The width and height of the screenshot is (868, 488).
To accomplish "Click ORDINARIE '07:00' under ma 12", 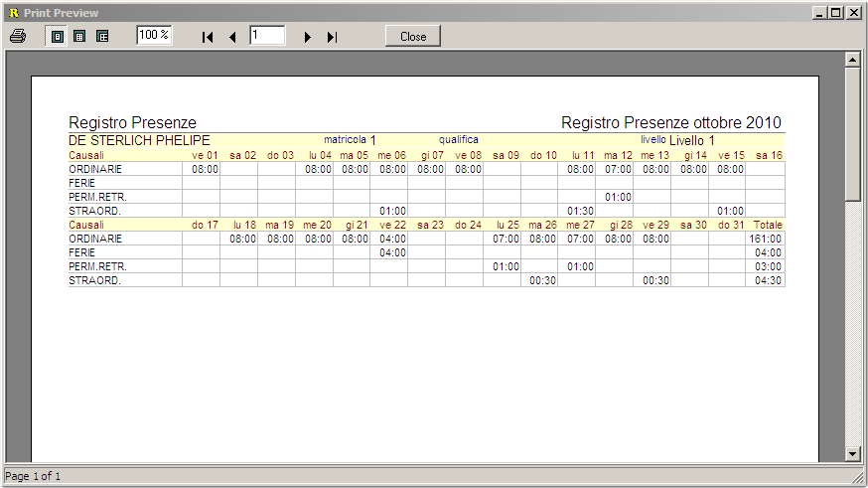I will coord(618,170).
